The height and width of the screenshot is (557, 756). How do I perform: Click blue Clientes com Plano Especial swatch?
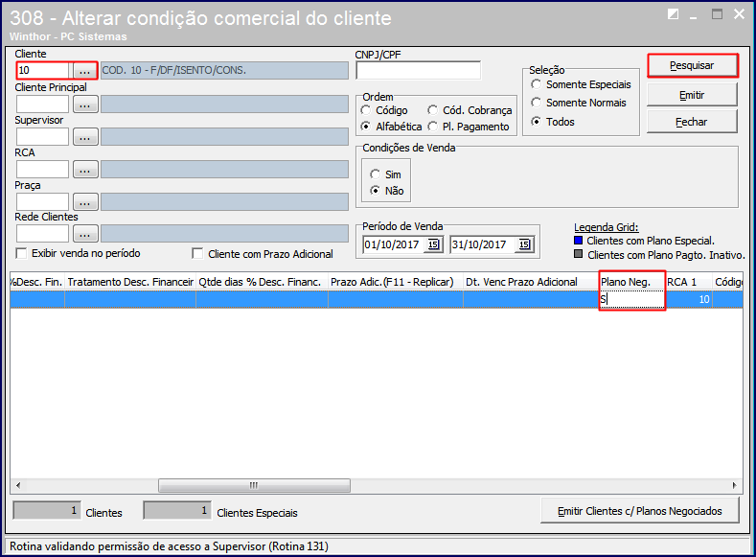click(579, 241)
